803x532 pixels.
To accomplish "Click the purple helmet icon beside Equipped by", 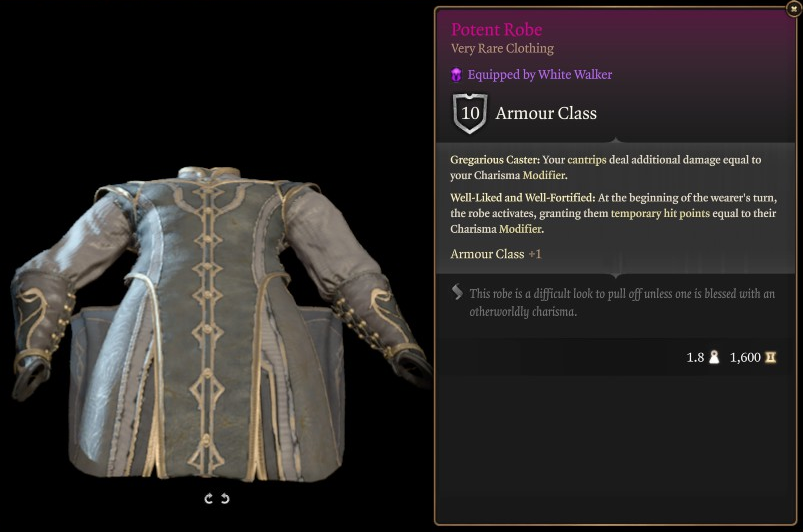I will point(456,75).
